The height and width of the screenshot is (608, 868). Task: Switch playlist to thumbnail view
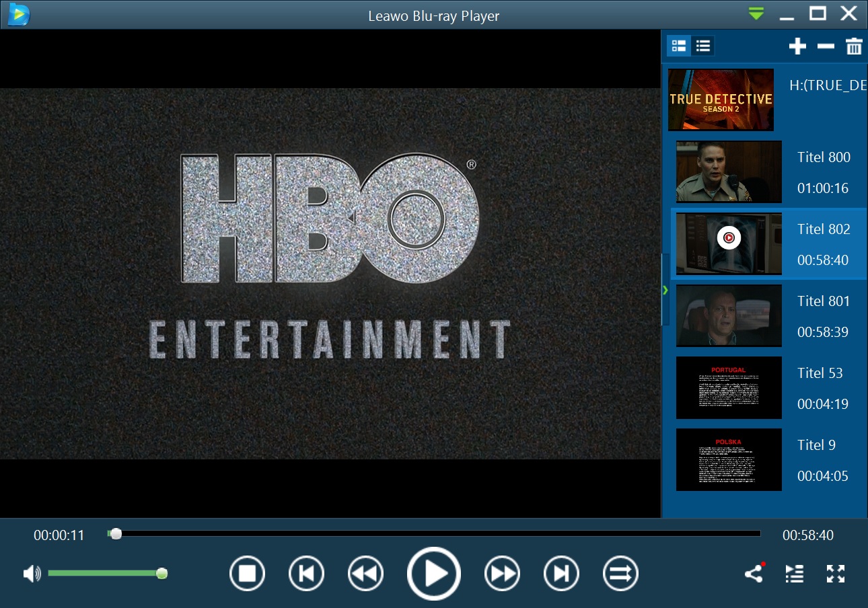[x=679, y=46]
